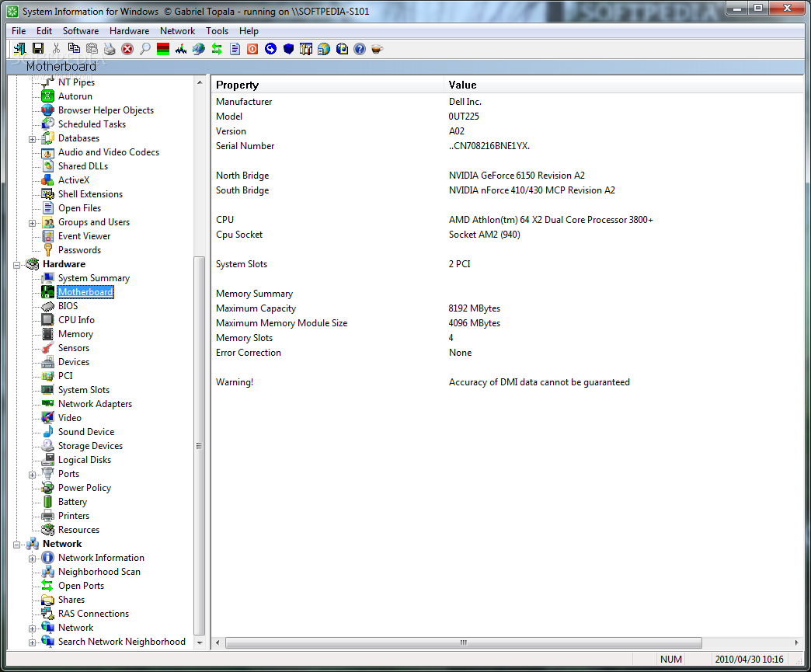This screenshot has width=811, height=672.
Task: Click the Copy toolbar icon
Action: pos(74,49)
